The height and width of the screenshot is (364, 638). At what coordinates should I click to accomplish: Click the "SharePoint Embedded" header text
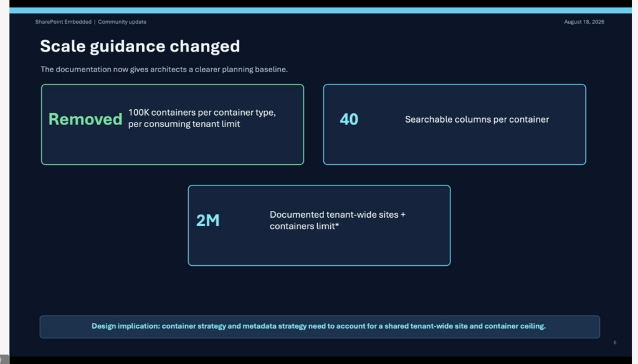click(x=63, y=22)
